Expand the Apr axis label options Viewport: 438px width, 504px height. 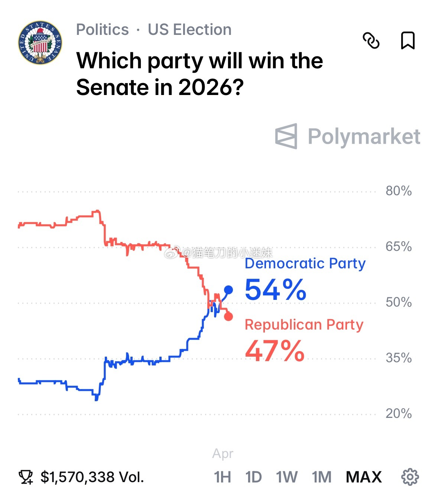223,453
